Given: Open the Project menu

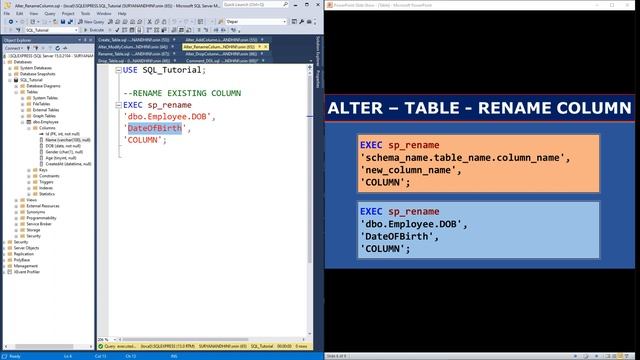Looking at the screenshot, I should pos(68,13).
